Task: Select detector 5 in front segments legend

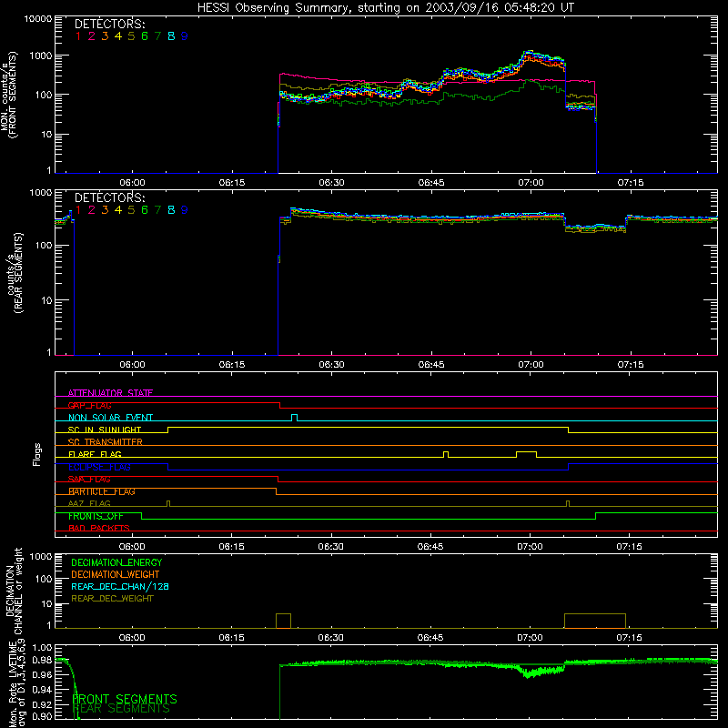Action: coord(131,36)
